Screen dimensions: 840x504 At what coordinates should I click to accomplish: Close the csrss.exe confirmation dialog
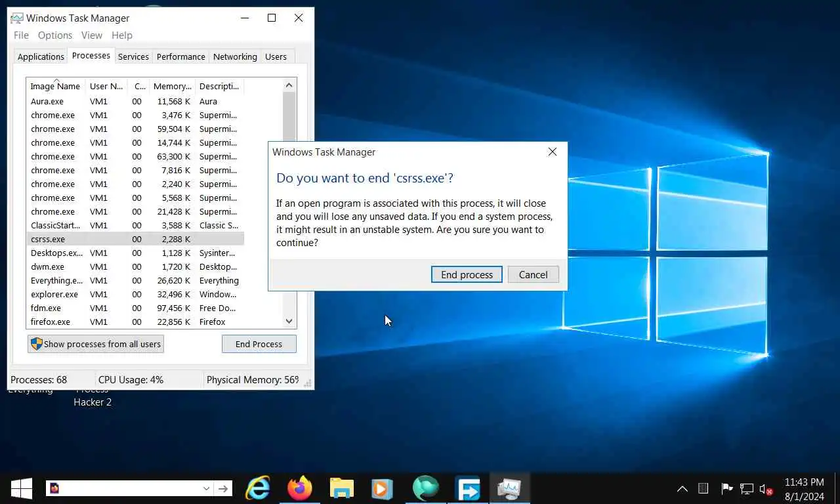[x=553, y=152]
